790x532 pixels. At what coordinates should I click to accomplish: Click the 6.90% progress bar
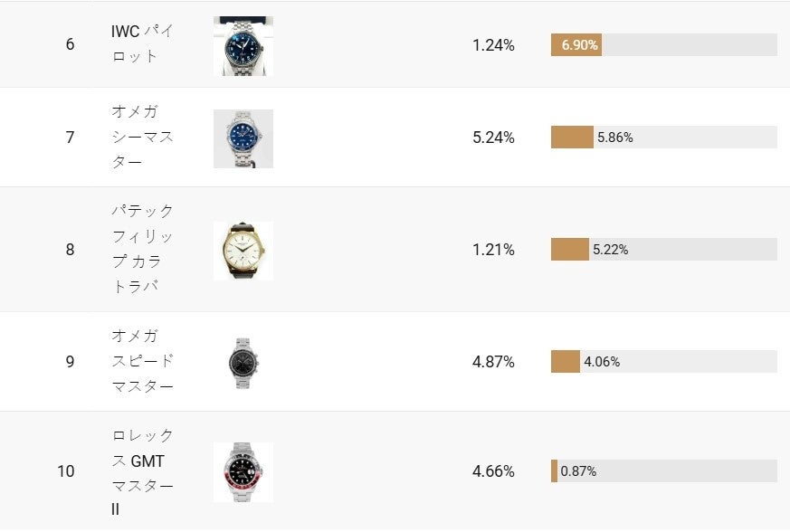(x=663, y=44)
